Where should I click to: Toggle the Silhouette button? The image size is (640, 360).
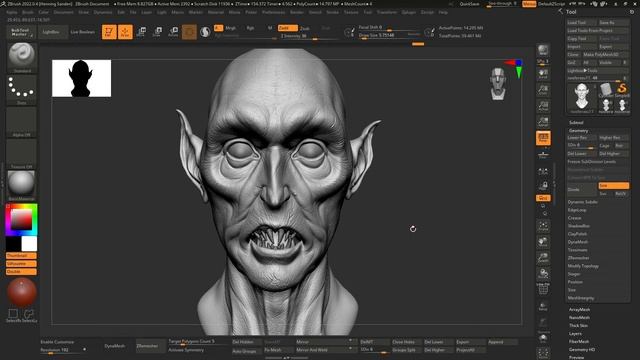[x=21, y=264]
